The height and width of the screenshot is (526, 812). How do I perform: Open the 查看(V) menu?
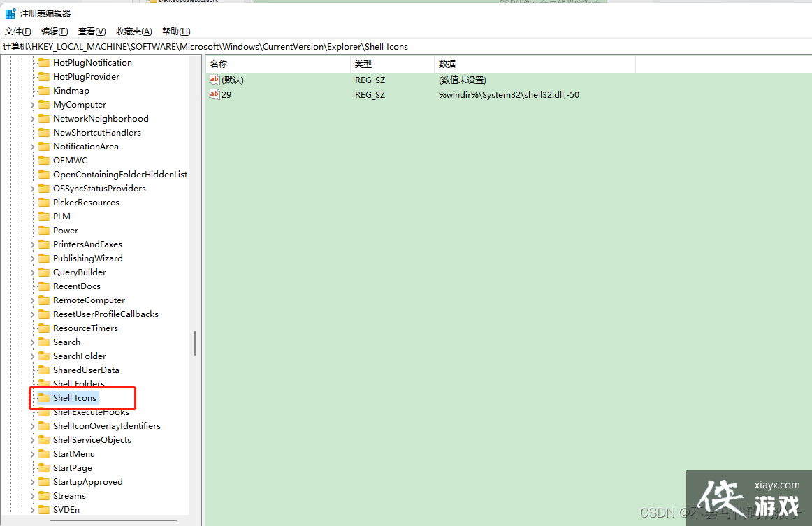click(92, 31)
